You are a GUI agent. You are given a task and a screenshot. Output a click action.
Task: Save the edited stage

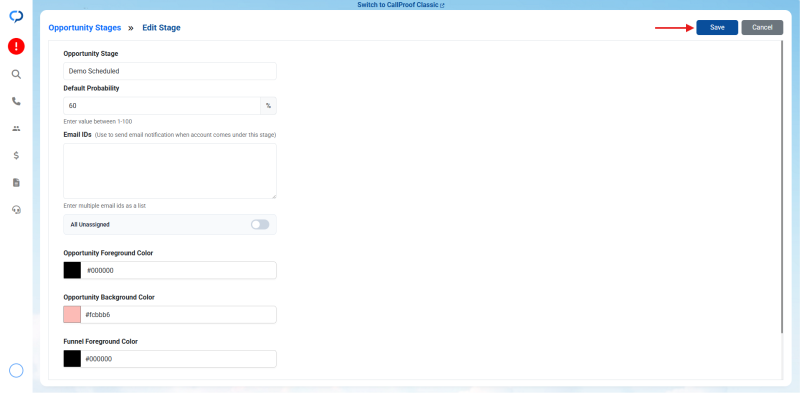point(717,28)
